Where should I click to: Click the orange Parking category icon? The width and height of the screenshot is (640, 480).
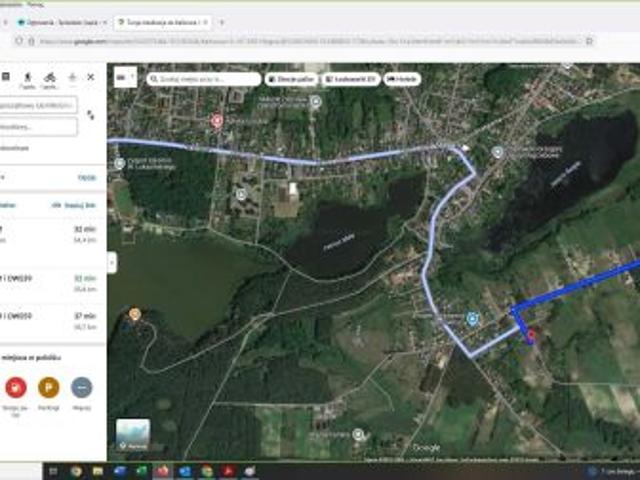49,387
